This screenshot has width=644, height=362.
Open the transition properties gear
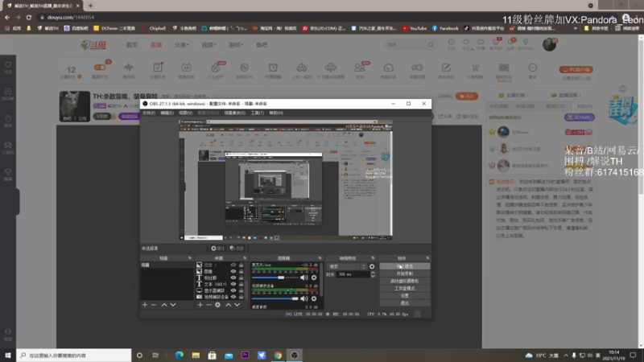pyautogui.click(x=372, y=266)
